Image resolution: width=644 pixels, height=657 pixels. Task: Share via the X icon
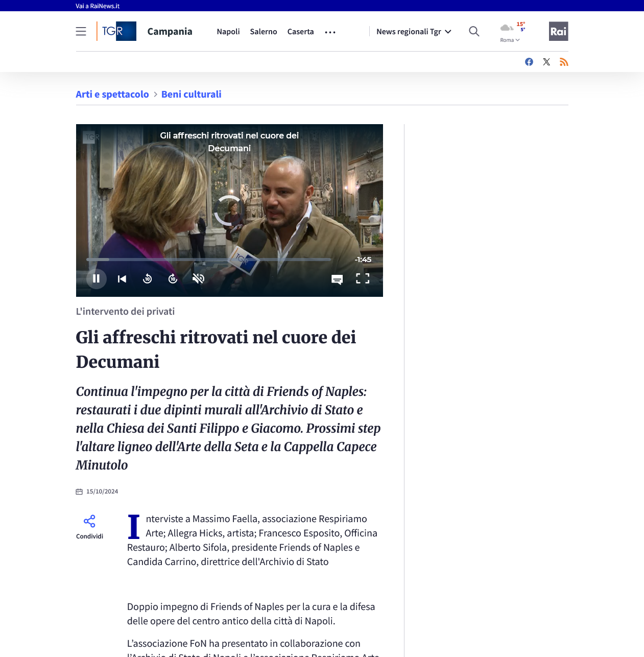(x=546, y=62)
